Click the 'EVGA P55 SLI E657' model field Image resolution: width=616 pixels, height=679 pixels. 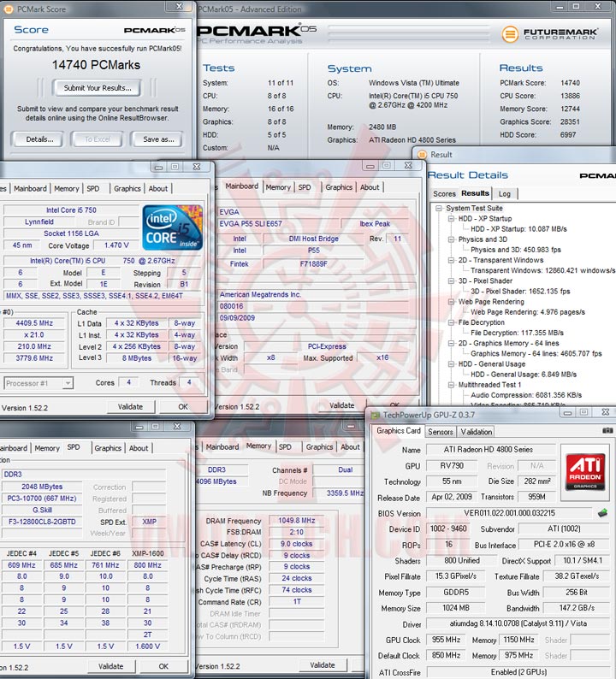pyautogui.click(x=277, y=224)
